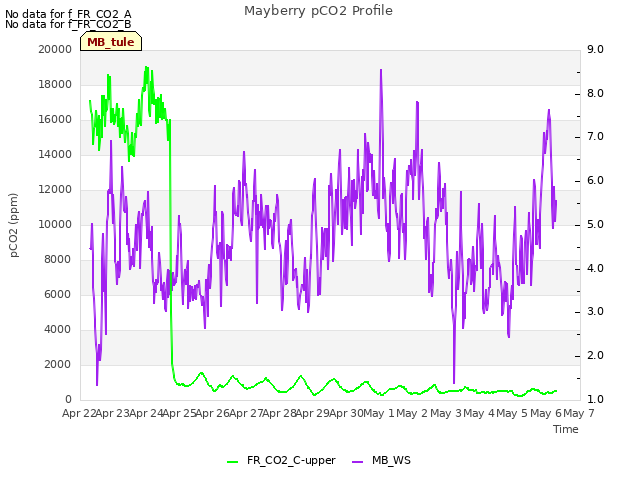Click the Apr 22 date tick label
This screenshot has width=640, height=480.
point(79,414)
